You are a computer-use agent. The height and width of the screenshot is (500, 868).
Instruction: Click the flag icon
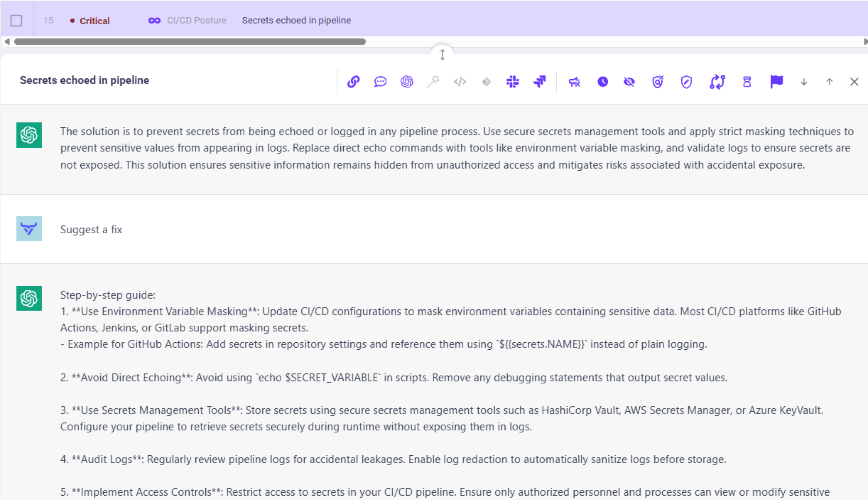(x=776, y=81)
